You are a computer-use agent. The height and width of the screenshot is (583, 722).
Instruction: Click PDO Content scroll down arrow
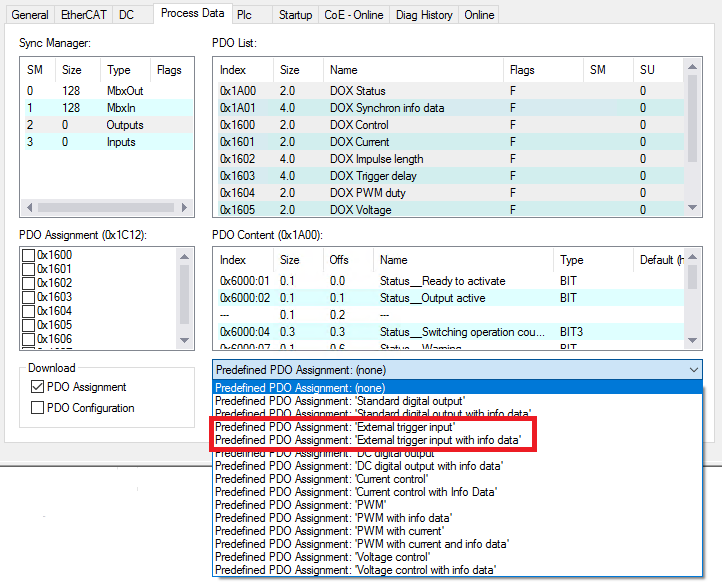pos(692,340)
